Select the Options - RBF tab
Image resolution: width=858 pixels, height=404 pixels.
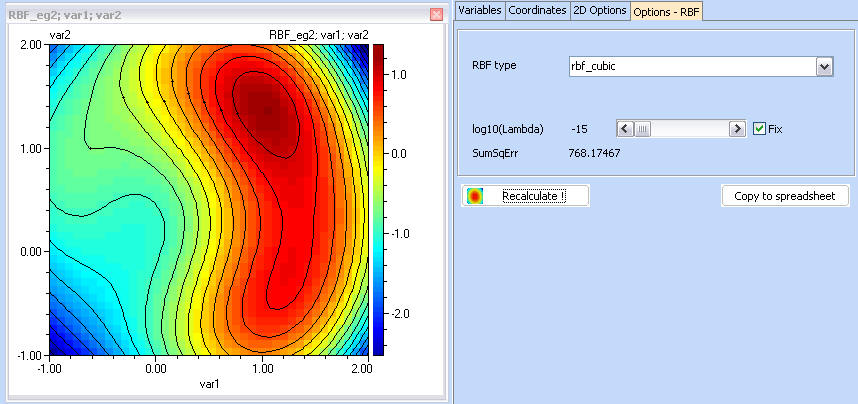coord(667,10)
